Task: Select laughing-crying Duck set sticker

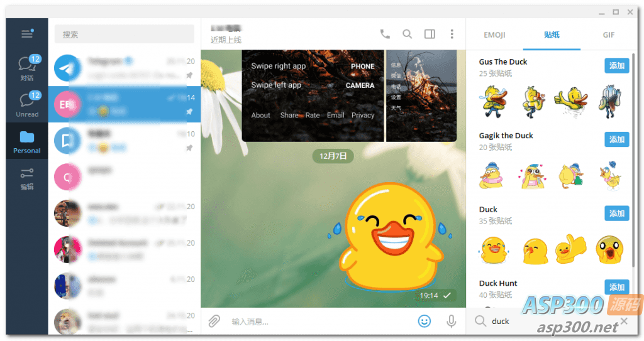Action: click(x=494, y=250)
